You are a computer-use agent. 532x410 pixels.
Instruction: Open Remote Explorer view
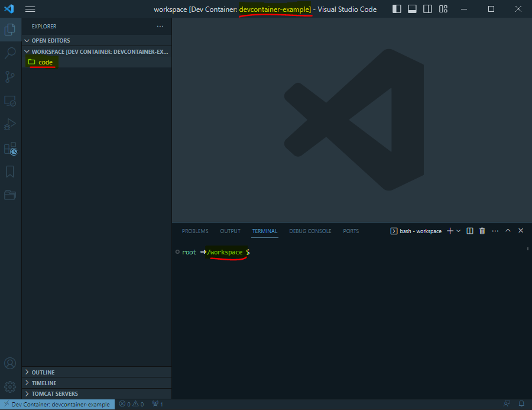pyautogui.click(x=10, y=101)
